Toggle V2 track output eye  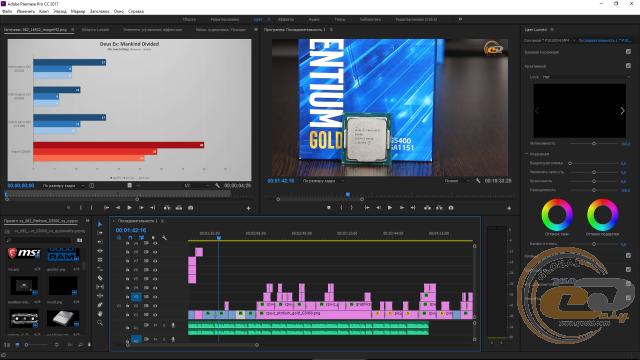click(x=155, y=306)
